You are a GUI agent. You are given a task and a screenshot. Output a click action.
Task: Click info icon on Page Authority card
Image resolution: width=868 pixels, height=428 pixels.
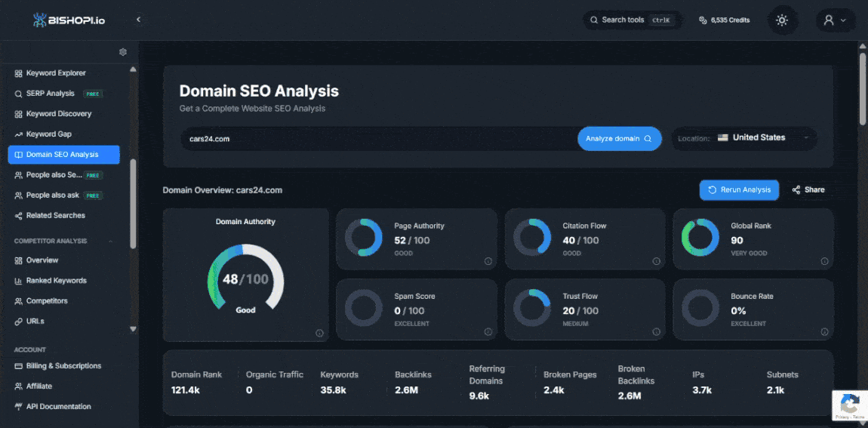click(x=488, y=261)
